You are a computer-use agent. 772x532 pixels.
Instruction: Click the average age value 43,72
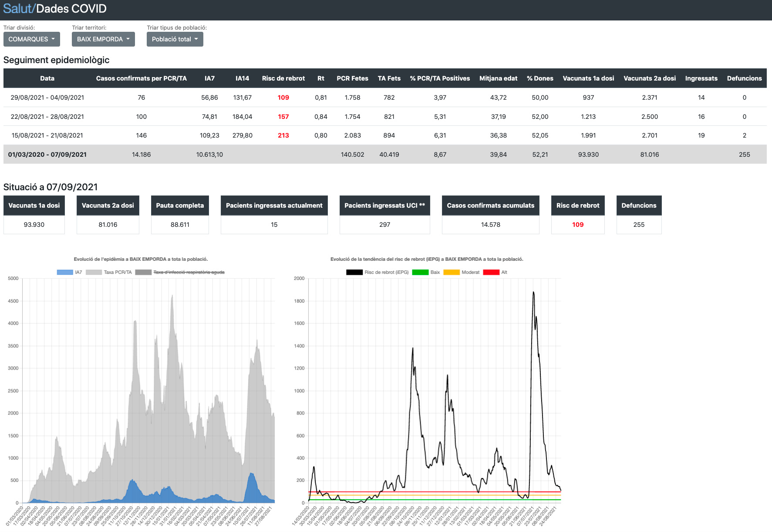pyautogui.click(x=499, y=98)
